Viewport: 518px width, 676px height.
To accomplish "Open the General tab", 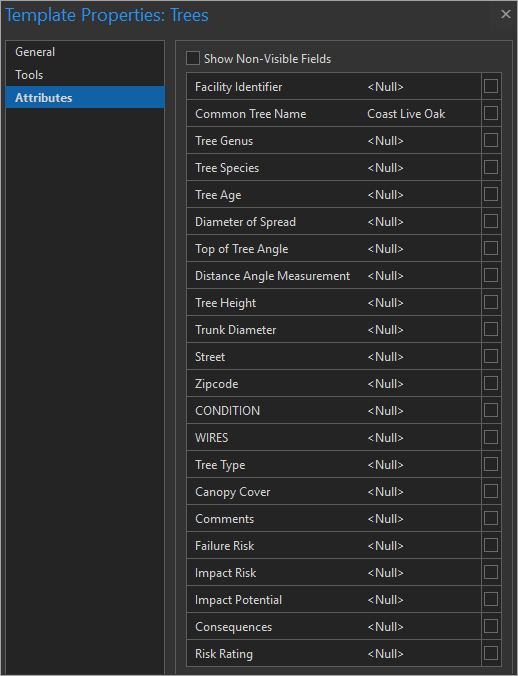I will pos(85,52).
